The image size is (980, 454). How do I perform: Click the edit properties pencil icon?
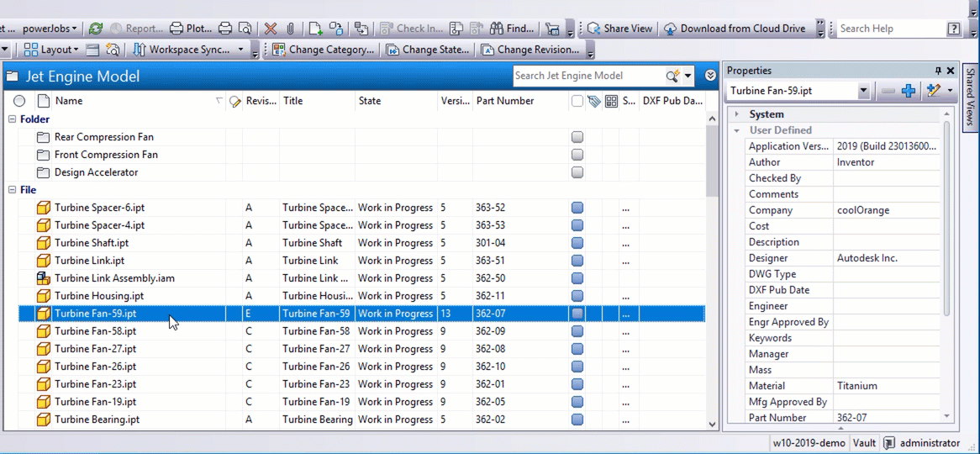934,91
